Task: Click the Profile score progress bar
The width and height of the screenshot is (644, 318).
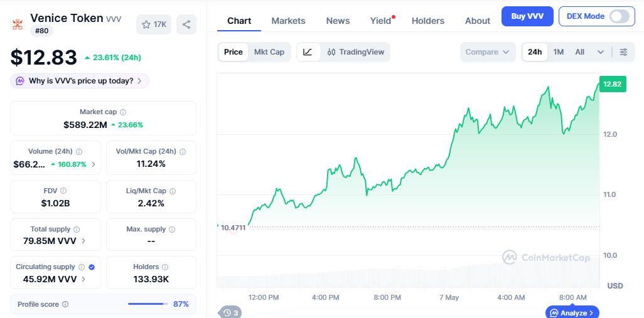Action: point(148,304)
